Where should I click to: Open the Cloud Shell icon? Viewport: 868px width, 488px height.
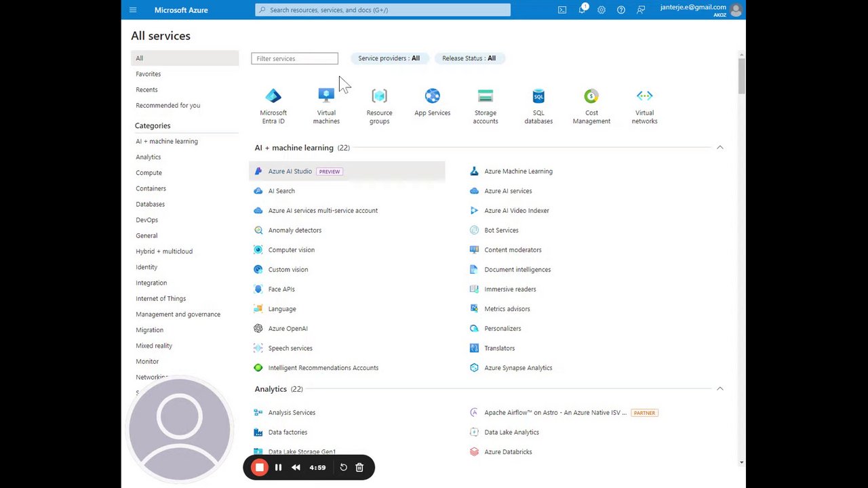coord(562,10)
